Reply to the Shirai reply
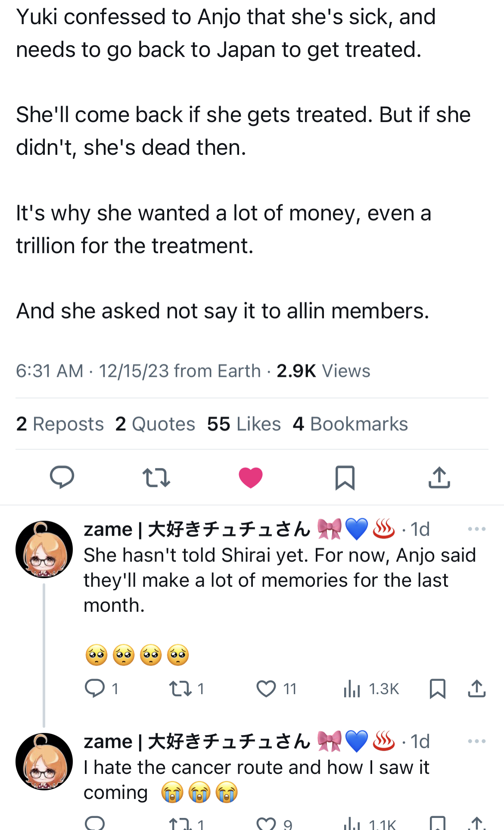Image resolution: width=504 pixels, height=830 pixels. coord(95,689)
